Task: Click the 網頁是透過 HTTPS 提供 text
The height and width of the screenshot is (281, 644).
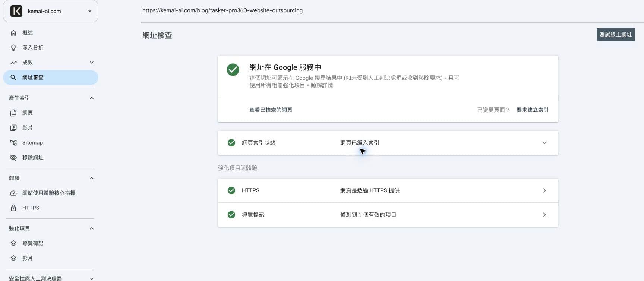Action: click(x=370, y=190)
